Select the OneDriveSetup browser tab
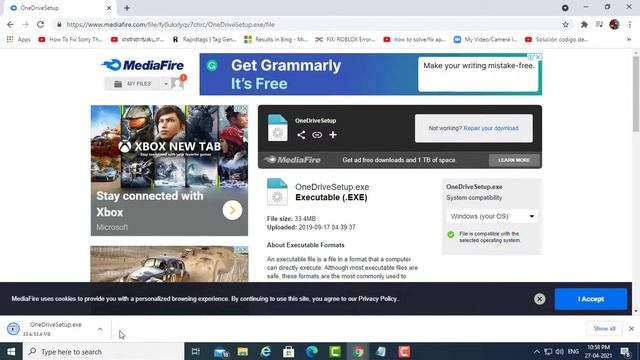The image size is (640, 360). 59,8
